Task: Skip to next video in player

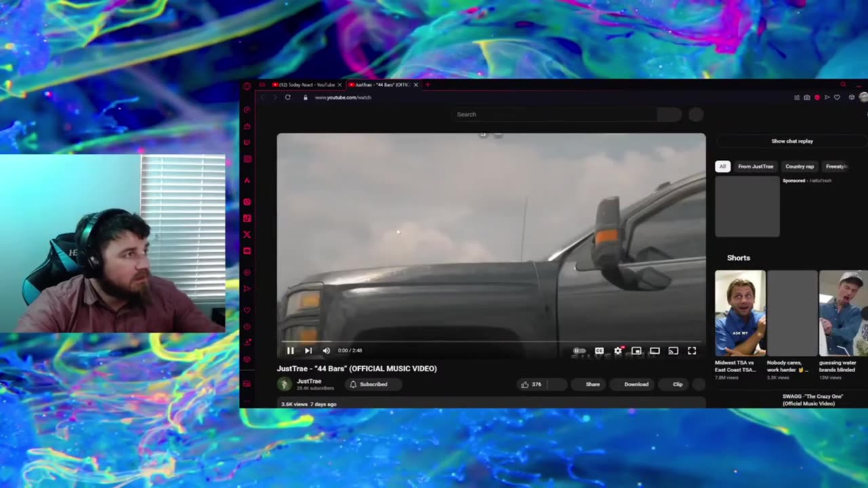Action: [x=308, y=350]
